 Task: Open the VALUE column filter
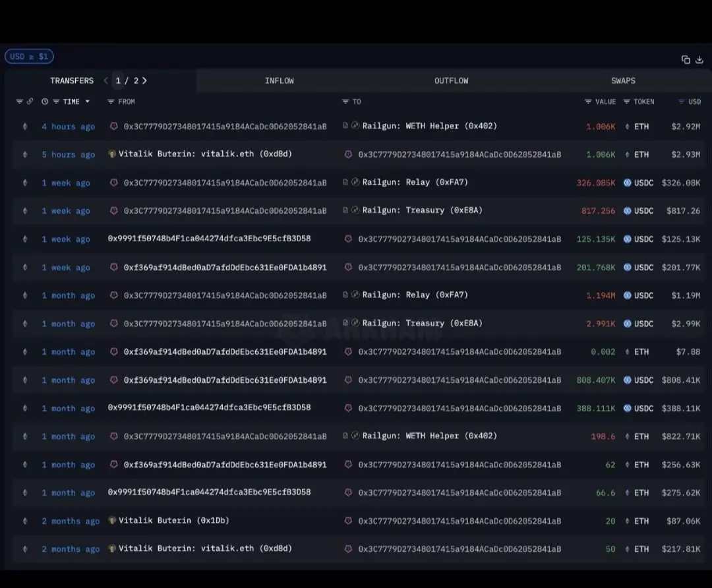coord(588,102)
